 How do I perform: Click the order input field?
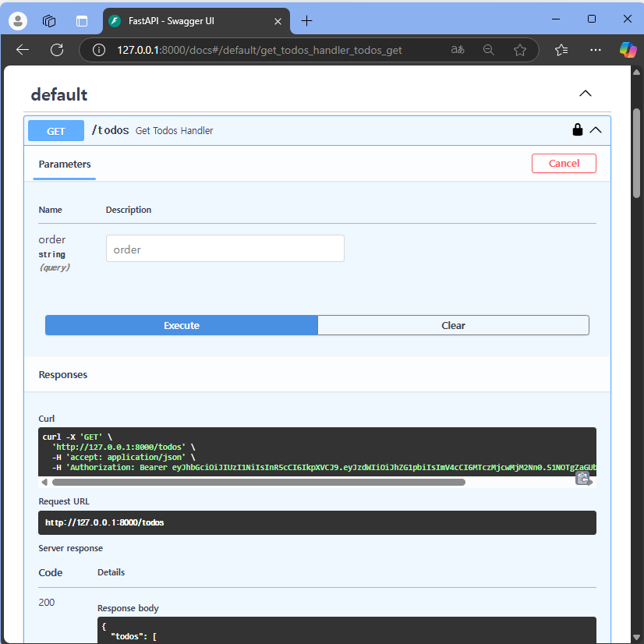click(x=225, y=249)
